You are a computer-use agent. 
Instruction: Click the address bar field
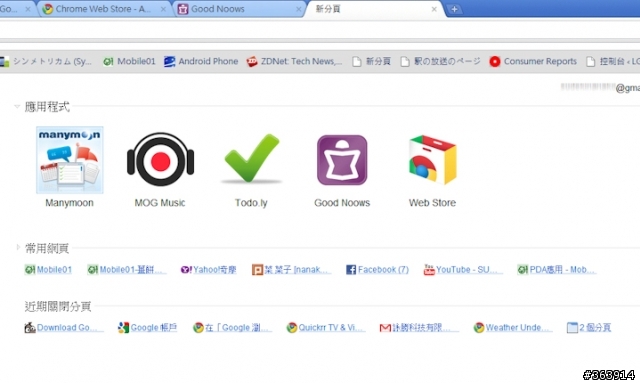[x=320, y=30]
